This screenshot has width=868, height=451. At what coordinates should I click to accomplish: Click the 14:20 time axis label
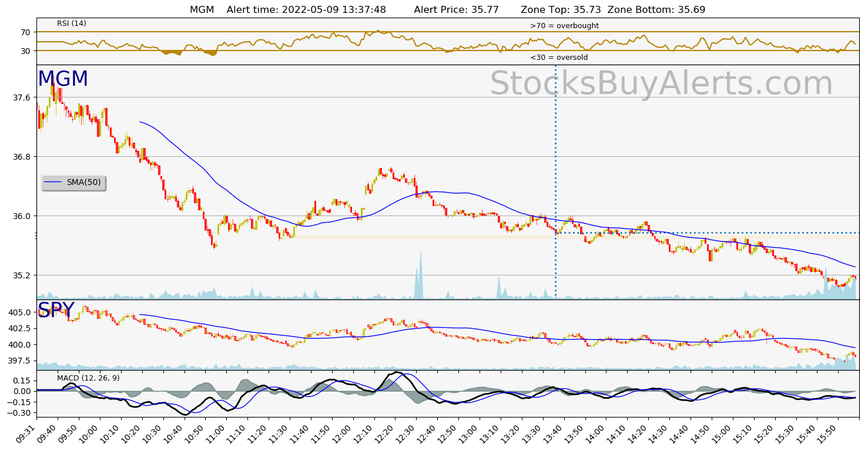639,433
